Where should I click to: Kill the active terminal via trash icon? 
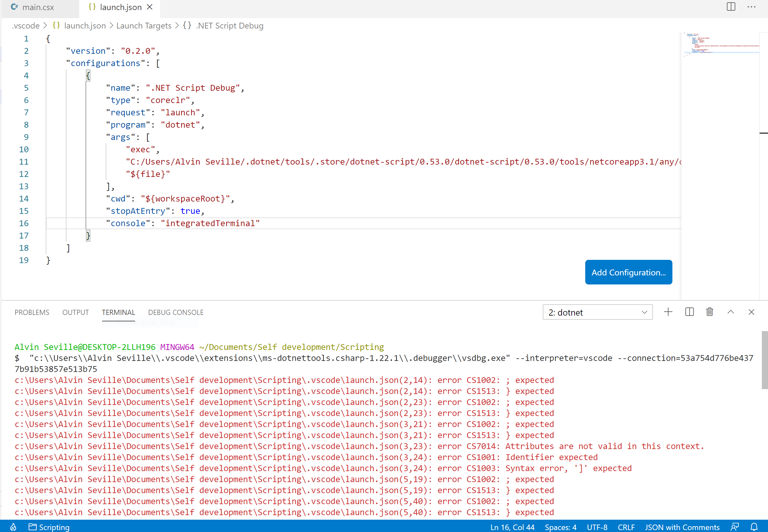click(x=710, y=312)
